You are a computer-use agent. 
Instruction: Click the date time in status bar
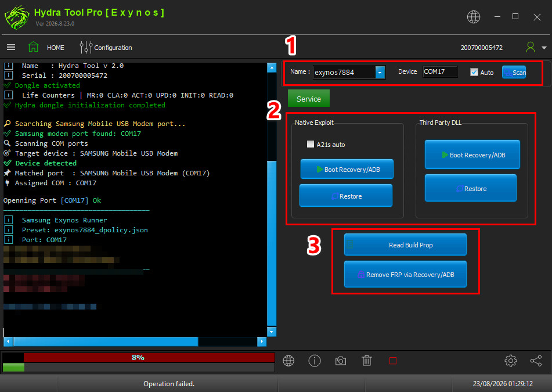(x=503, y=383)
